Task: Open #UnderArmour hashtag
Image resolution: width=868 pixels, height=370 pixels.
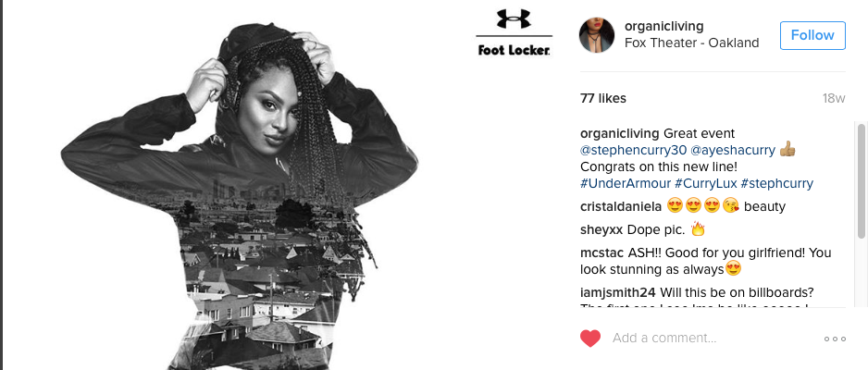Action: [x=622, y=184]
